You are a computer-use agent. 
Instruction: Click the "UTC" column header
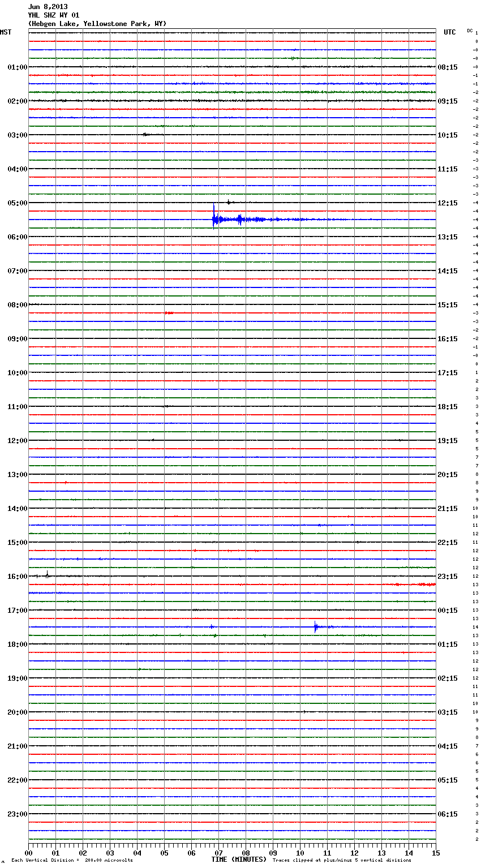(x=450, y=32)
